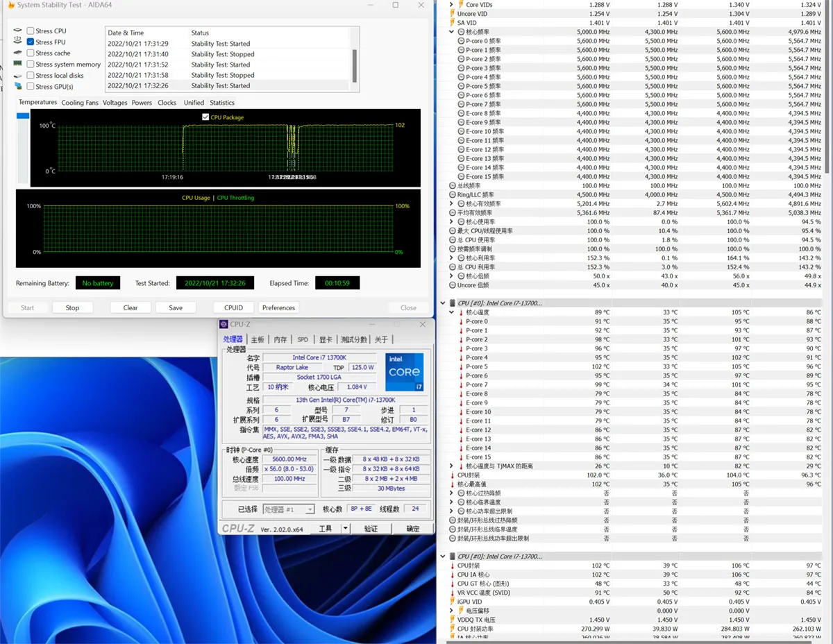833x644 pixels.
Task: Enable the Stress system memory checkbox
Action: (31, 64)
